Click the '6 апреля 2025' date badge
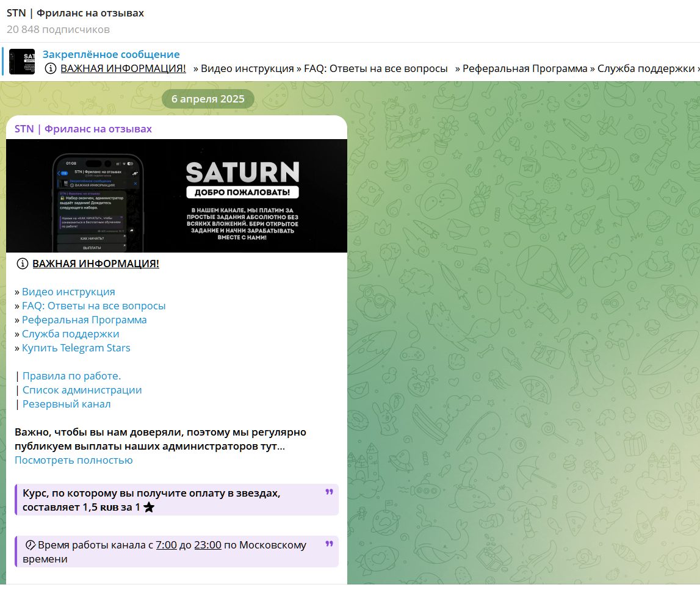This screenshot has height=593, width=700. 208,99
